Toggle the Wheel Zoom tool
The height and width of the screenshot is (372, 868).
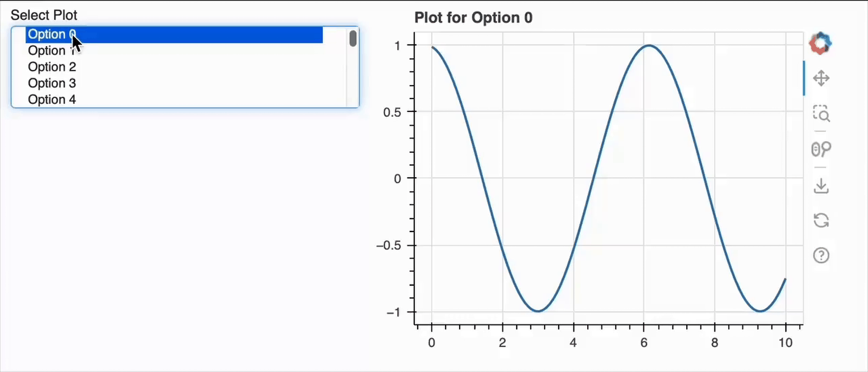[821, 149]
